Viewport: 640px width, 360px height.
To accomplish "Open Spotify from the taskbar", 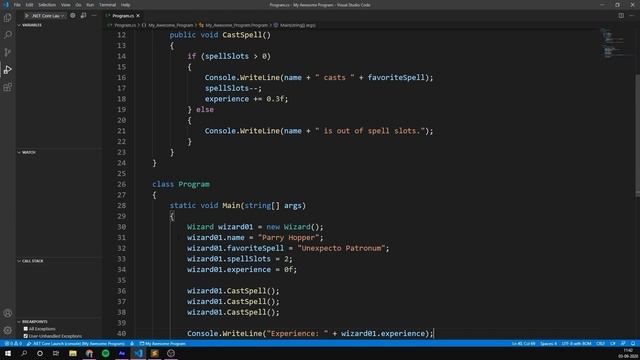I will (x=106, y=353).
